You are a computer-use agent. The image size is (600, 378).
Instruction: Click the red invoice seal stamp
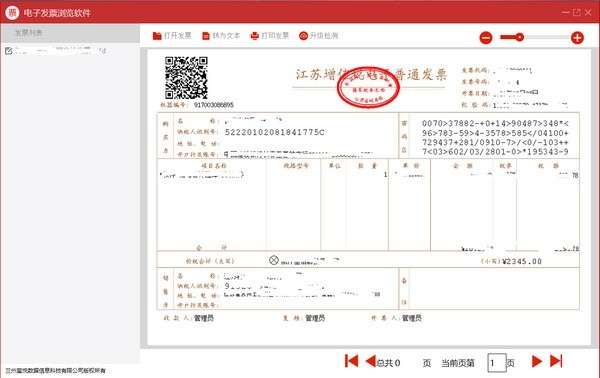(368, 88)
